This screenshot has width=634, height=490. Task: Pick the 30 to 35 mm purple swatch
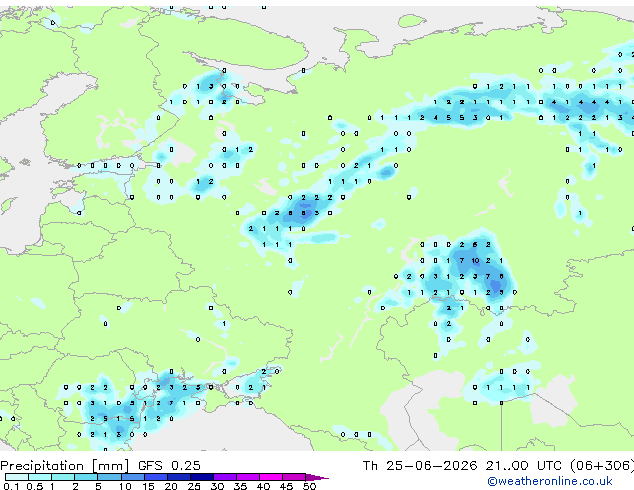tap(225, 477)
